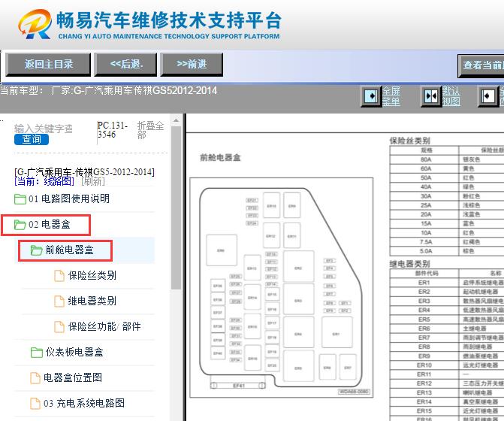Screen dimensions: 504x421
Task: Click the [刷新] refresh link
Action: pos(93,181)
